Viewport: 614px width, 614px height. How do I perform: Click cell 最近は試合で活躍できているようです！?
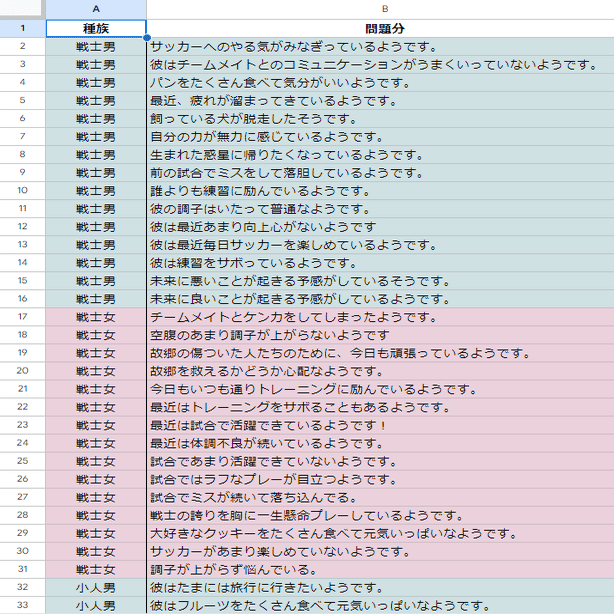380,425
